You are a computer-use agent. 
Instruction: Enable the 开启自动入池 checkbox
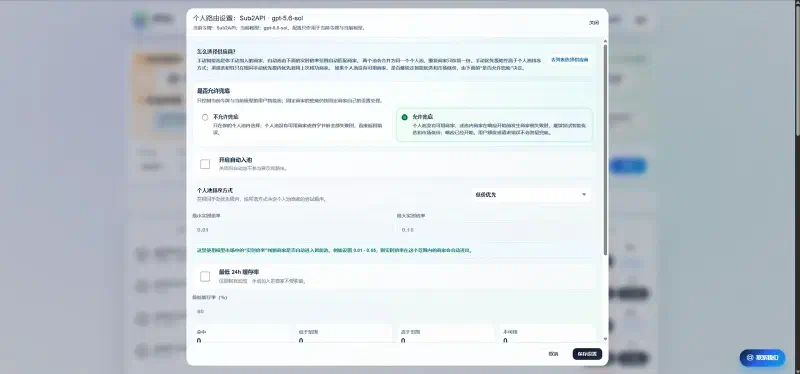(x=205, y=164)
